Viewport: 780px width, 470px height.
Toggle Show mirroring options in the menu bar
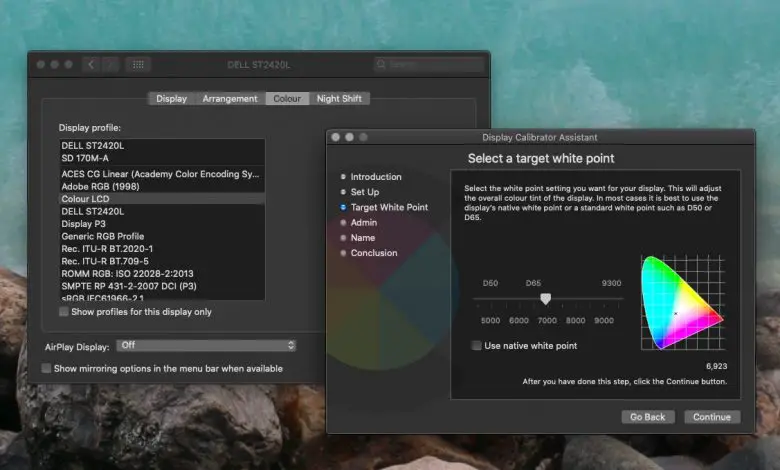click(x=46, y=369)
